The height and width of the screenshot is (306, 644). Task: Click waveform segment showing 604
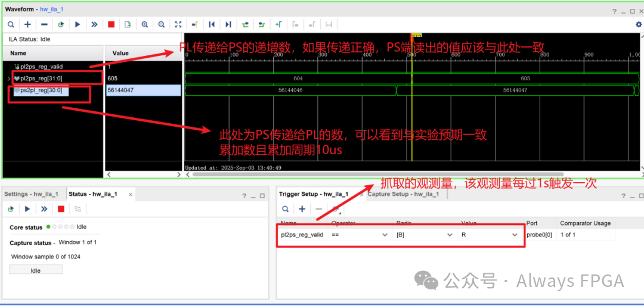298,79
